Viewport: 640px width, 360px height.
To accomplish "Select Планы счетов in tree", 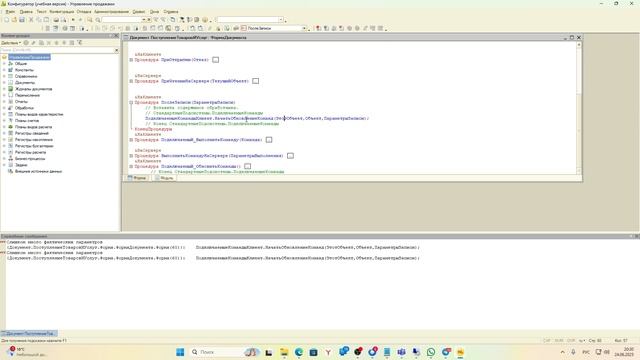I will (x=27, y=121).
